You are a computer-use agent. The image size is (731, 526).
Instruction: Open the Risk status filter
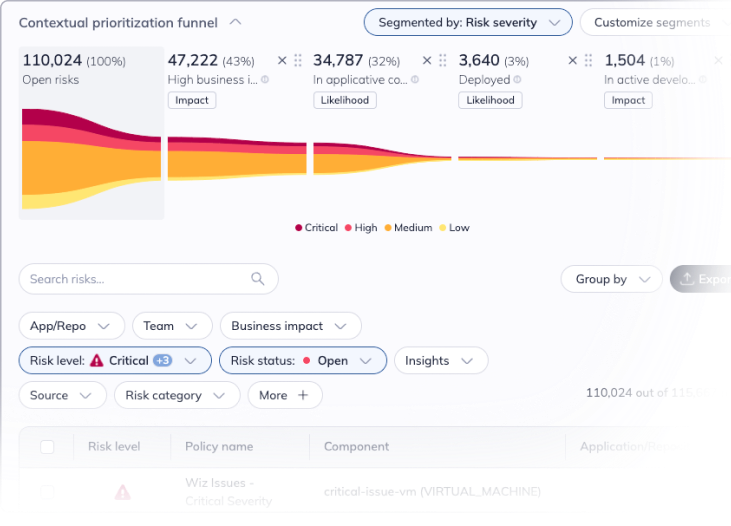[x=302, y=361]
